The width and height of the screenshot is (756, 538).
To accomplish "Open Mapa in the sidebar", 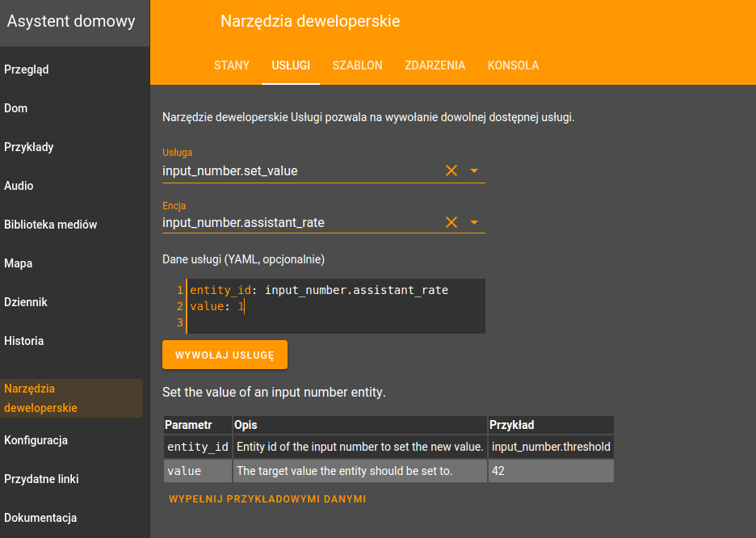I will [19, 263].
